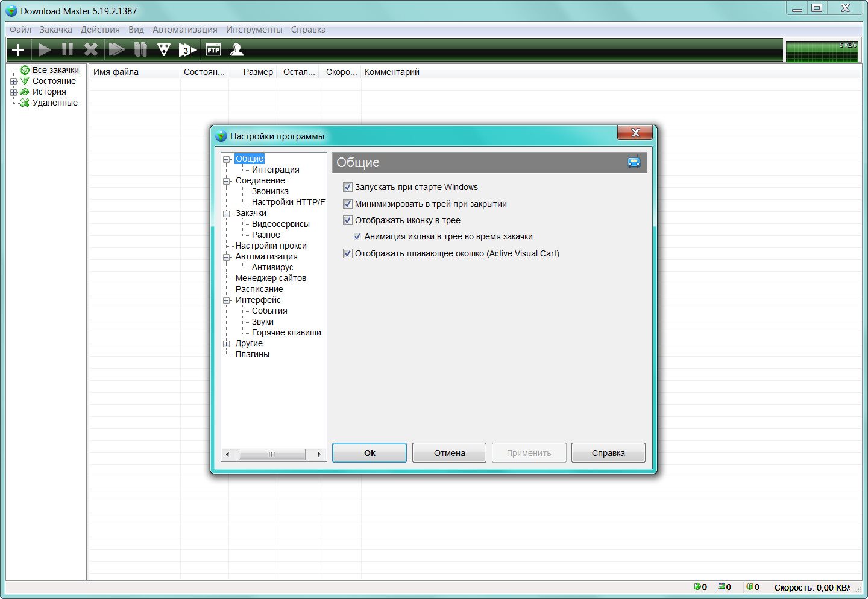Select Плагины in settings tree

point(253,354)
